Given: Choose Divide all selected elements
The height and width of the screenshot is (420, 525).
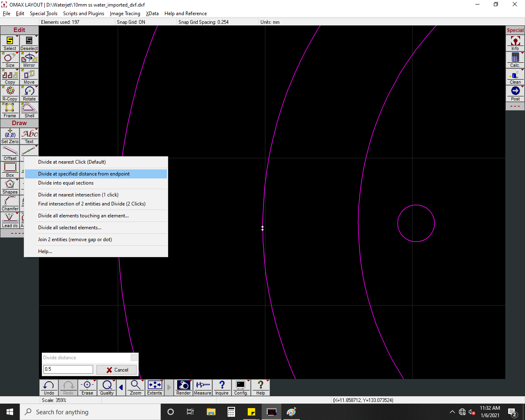Looking at the screenshot, I should tap(96, 228).
